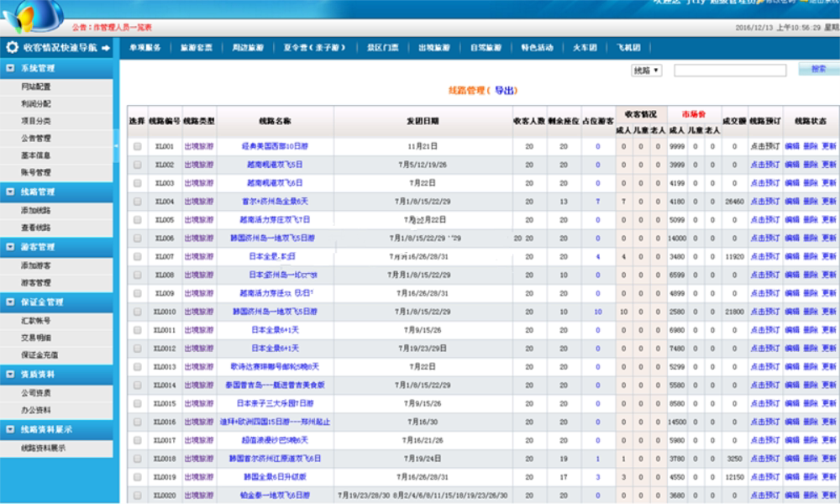840x504 pixels.
Task: Open 项目分类 in the sidebar
Action: click(36, 121)
